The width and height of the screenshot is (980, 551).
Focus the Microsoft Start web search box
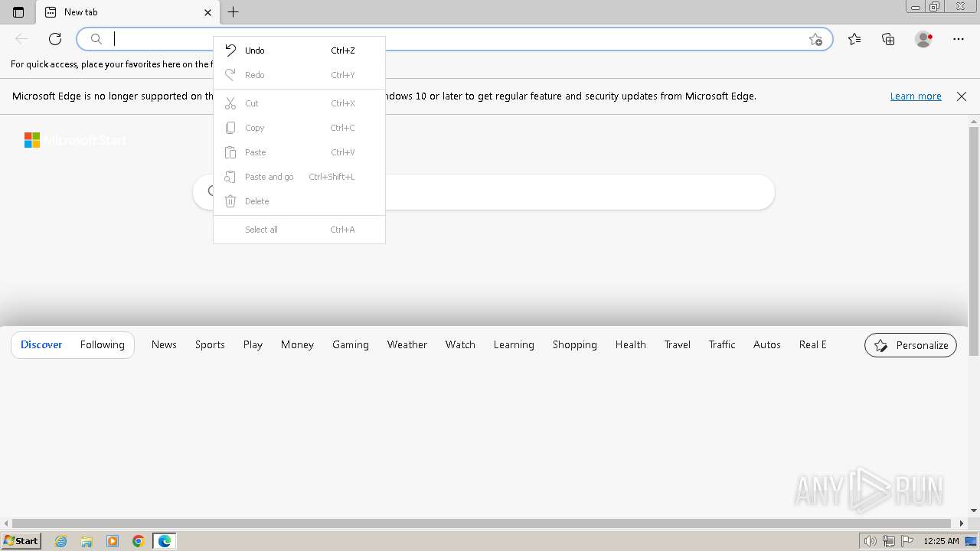pyautogui.click(x=484, y=192)
